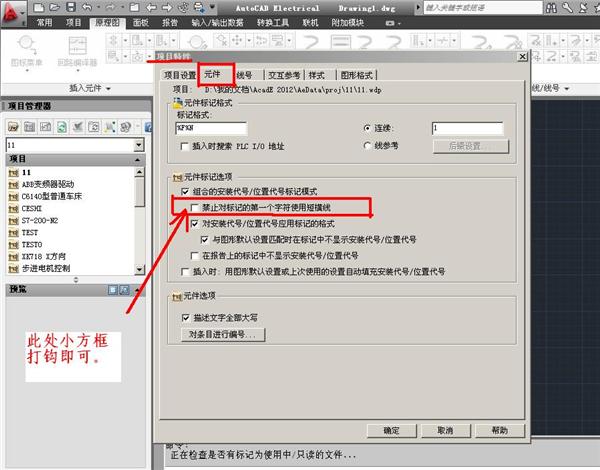The image size is (600, 470).
Task: Click the green Refresh icon in Project Manager
Action: pos(62,127)
